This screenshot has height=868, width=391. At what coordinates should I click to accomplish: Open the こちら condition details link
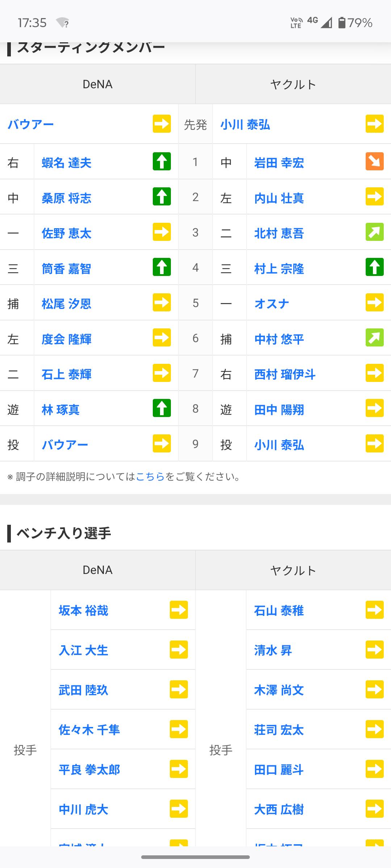coord(150,477)
